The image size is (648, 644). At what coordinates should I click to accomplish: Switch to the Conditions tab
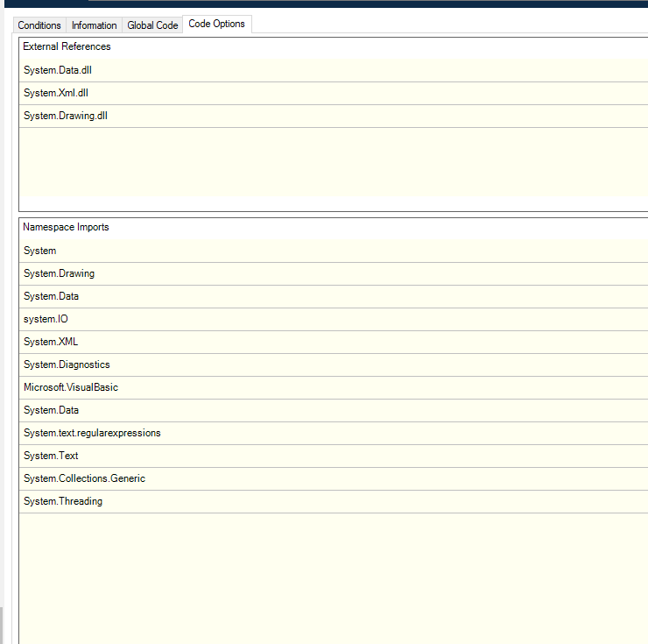point(39,25)
